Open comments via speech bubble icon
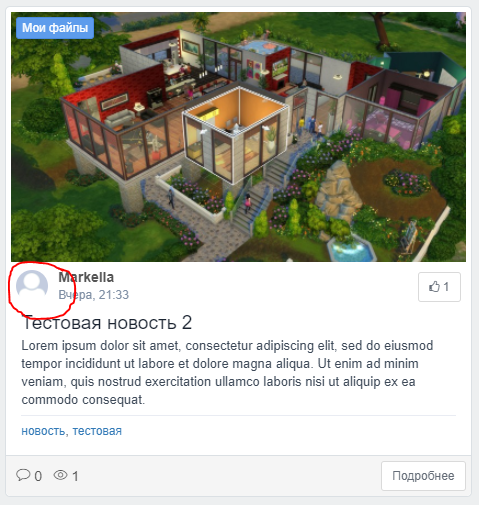Viewport: 479px width, 505px height. pos(23,475)
